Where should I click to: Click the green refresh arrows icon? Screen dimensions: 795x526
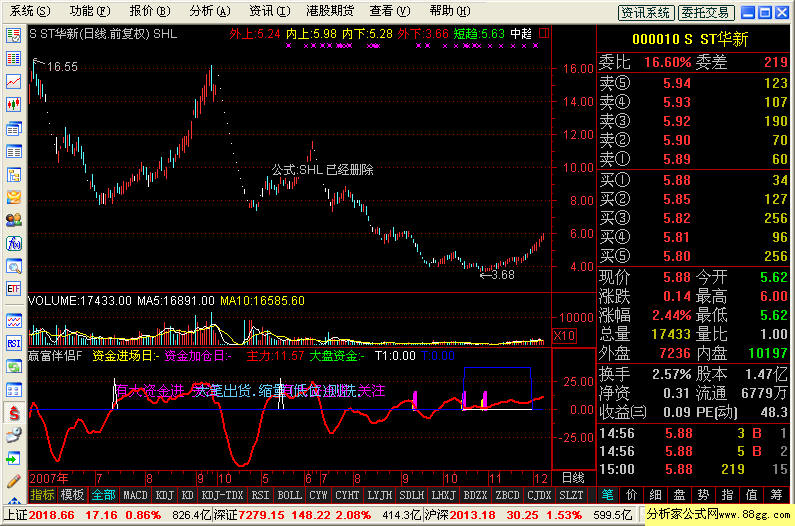pyautogui.click(x=13, y=366)
